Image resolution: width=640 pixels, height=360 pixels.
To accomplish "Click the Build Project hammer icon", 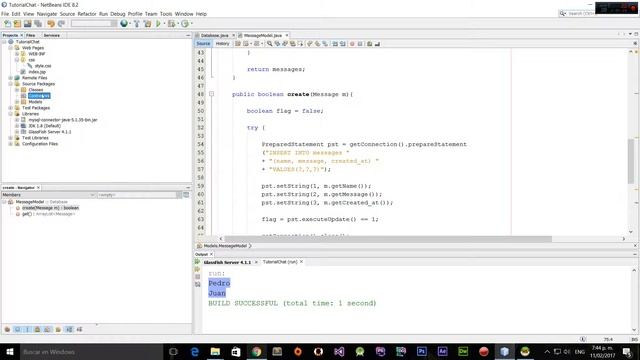I will pyautogui.click(x=137, y=24).
